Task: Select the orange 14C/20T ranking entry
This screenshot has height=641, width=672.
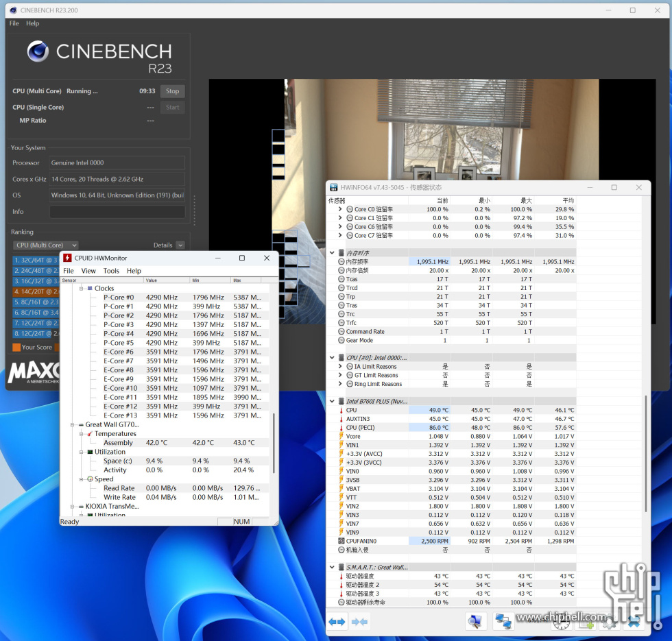Action: [x=35, y=291]
